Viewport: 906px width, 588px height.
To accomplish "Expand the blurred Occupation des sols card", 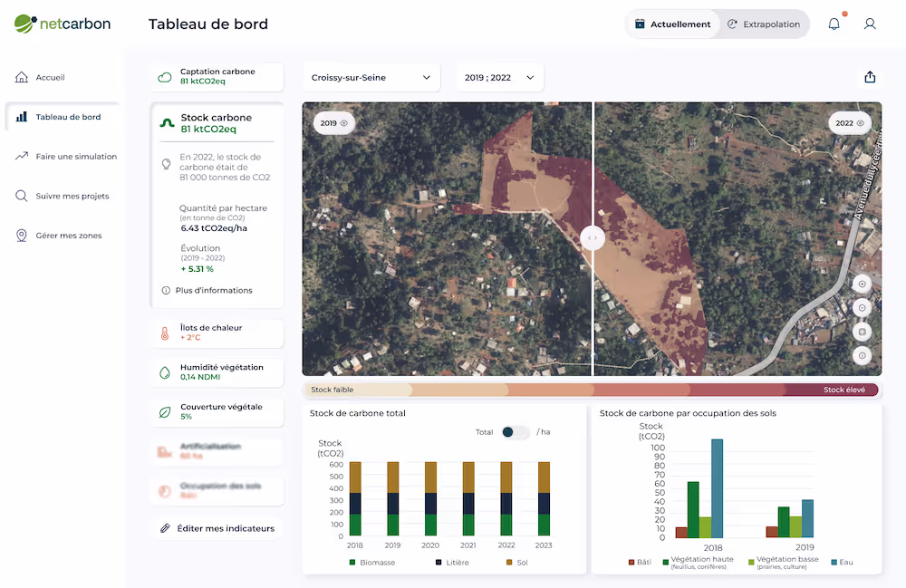I will (x=217, y=491).
